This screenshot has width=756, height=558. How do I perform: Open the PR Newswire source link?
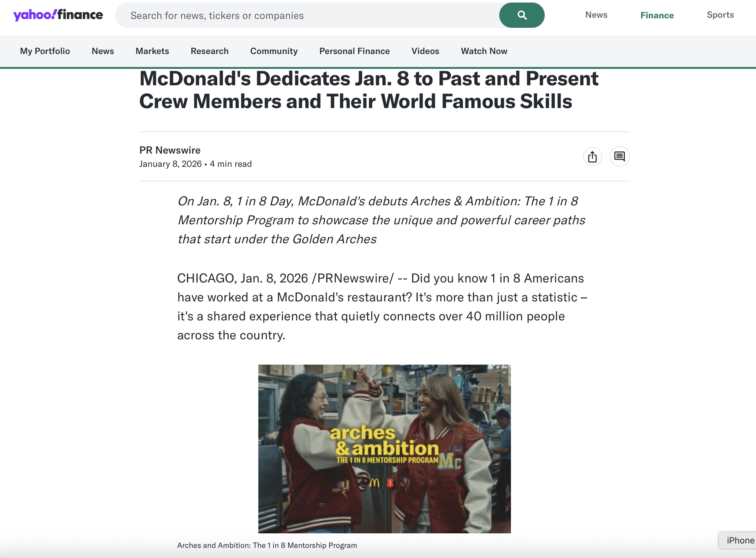point(170,150)
